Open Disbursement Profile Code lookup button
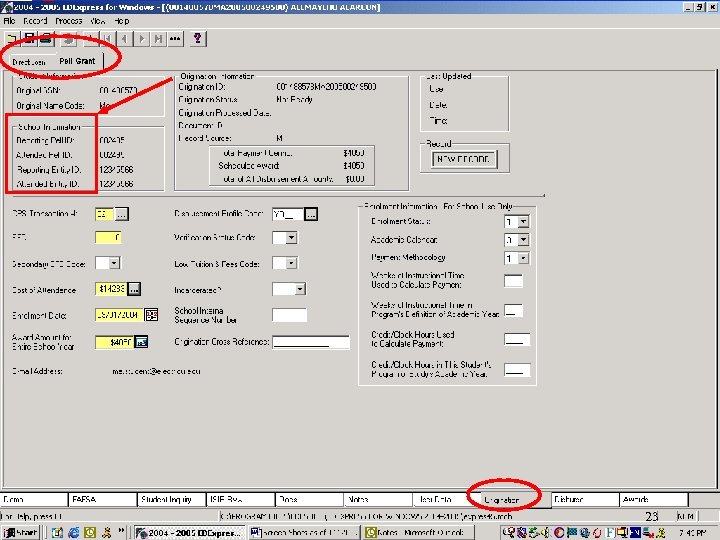The width and height of the screenshot is (720, 540). pyautogui.click(x=311, y=214)
